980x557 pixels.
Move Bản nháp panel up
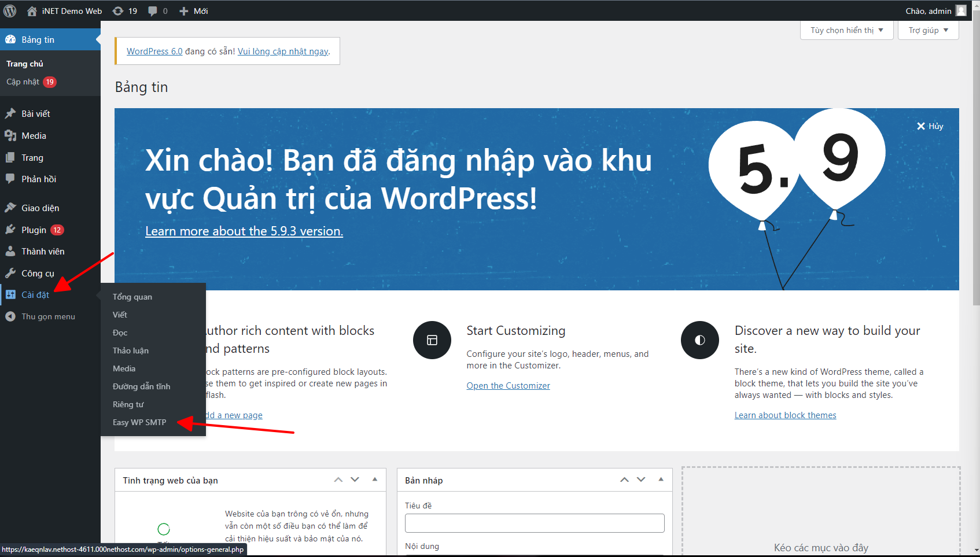click(x=624, y=479)
